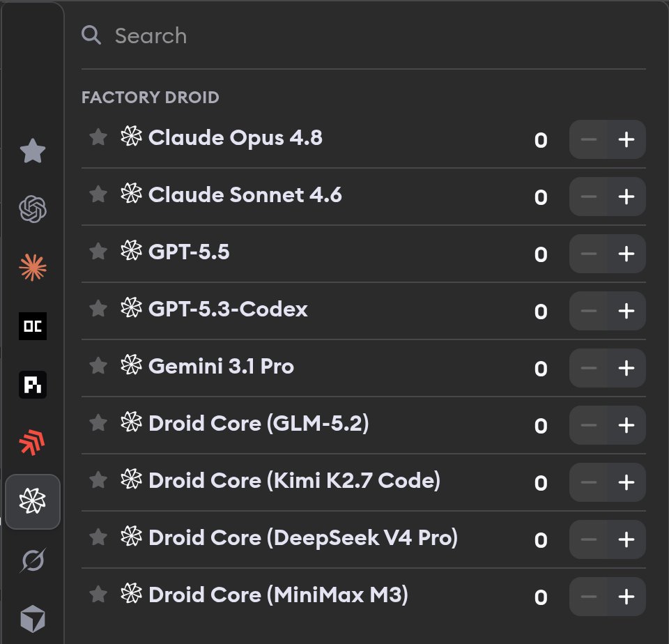Decrease Claude Sonnet 4.6 count
This screenshot has width=669, height=644.
588,197
